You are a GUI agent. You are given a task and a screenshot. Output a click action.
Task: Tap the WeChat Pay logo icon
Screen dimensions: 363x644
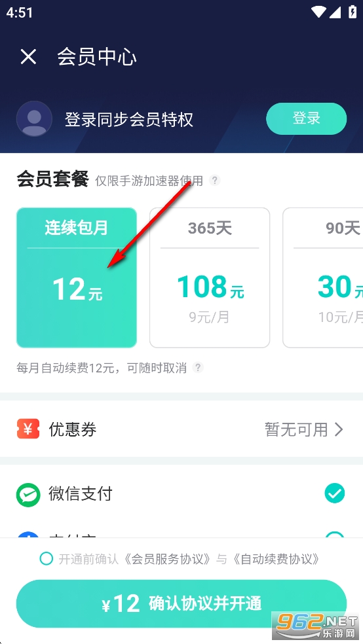pos(28,495)
